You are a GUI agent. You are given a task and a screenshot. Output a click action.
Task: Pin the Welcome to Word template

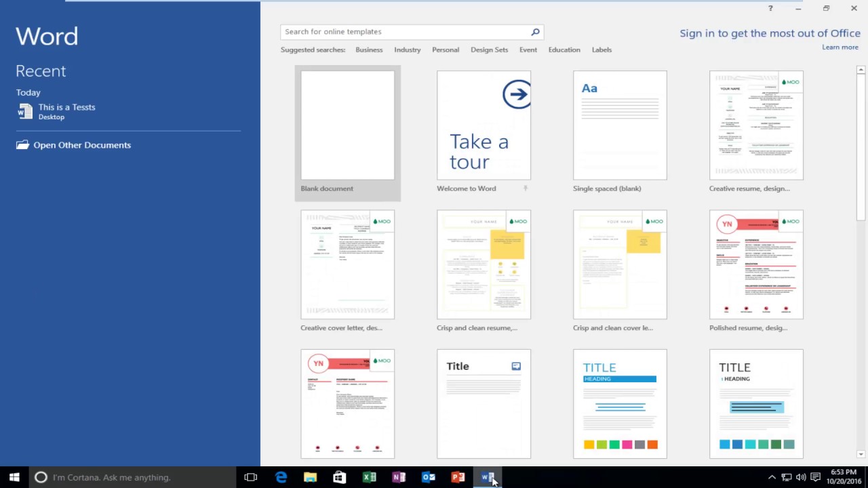pyautogui.click(x=525, y=188)
